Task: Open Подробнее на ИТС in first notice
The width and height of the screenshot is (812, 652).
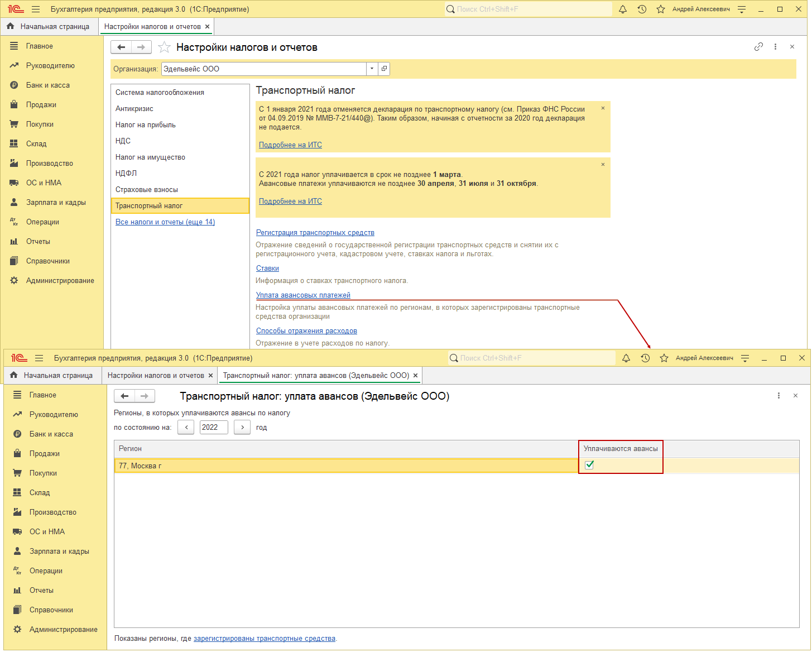Action: point(290,145)
